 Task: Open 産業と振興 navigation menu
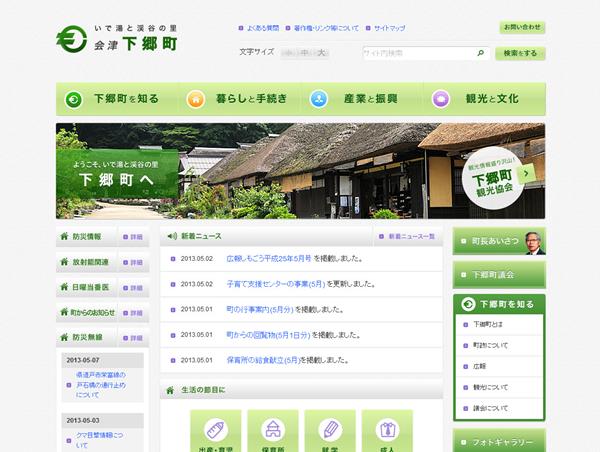[x=362, y=99]
